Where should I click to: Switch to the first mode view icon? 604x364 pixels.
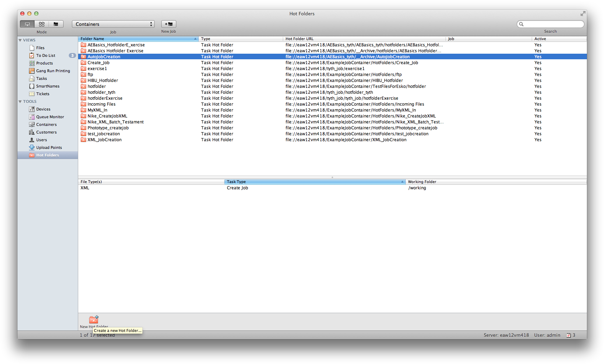(27, 24)
